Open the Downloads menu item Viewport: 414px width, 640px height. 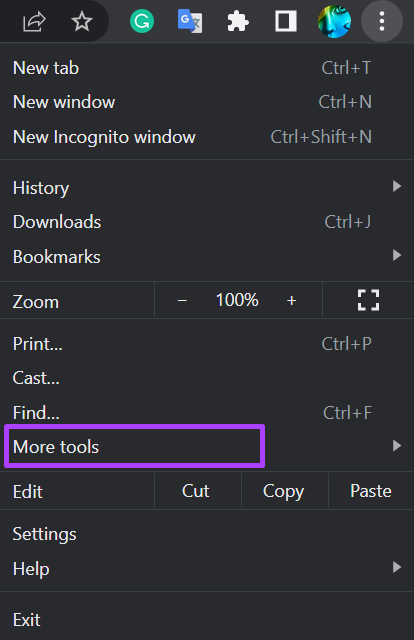click(207, 222)
